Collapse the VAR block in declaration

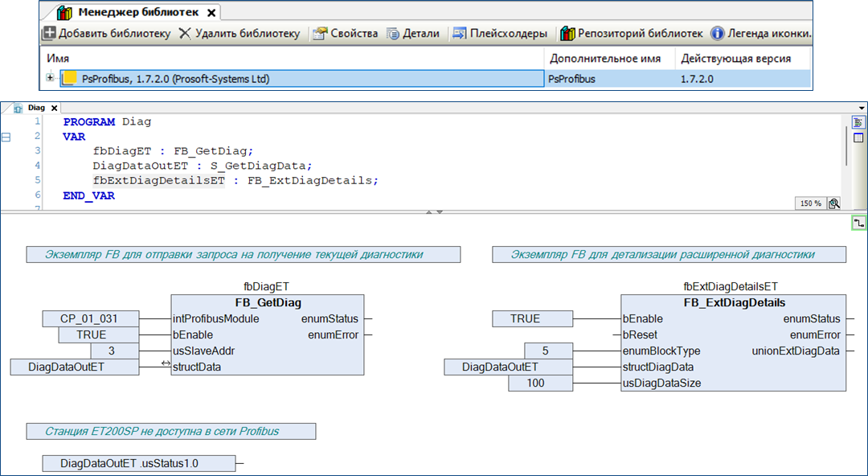pyautogui.click(x=7, y=137)
